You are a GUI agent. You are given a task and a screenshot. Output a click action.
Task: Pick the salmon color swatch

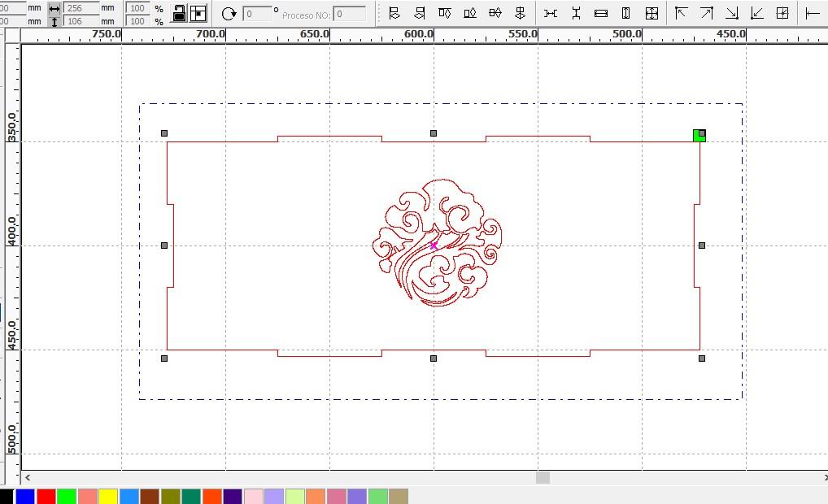tap(88, 496)
